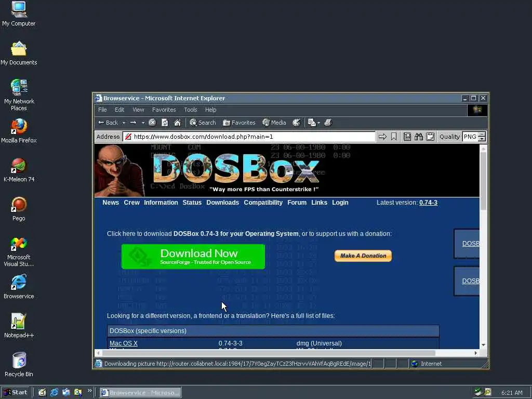Image resolution: width=532 pixels, height=399 pixels.
Task: Open the Mail dropdown arrow
Action: click(x=318, y=123)
